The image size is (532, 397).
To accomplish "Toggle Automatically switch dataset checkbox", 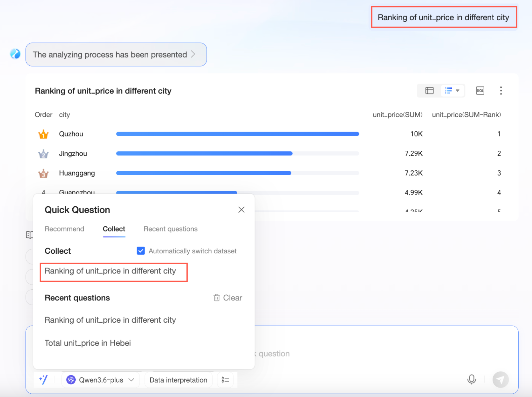I will point(141,251).
